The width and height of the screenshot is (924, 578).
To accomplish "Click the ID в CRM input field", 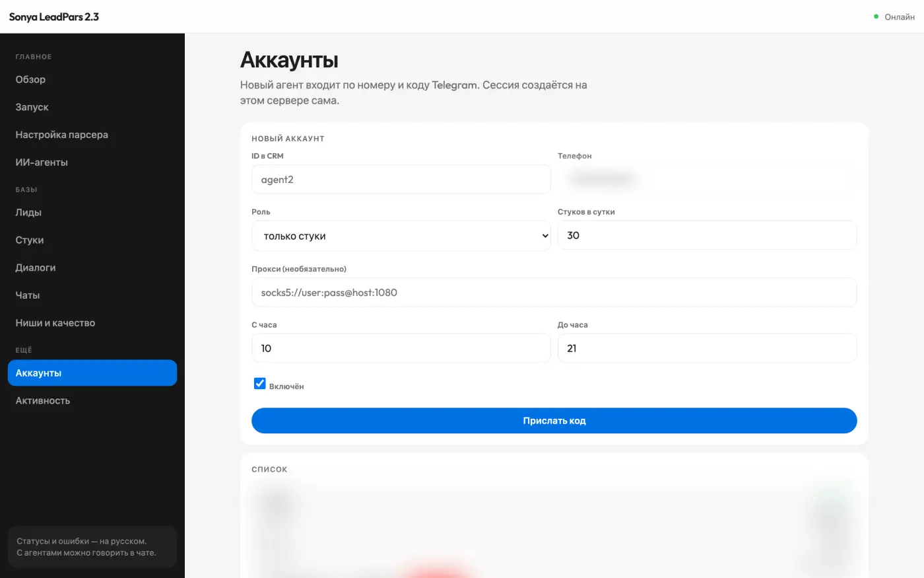I will click(x=401, y=180).
